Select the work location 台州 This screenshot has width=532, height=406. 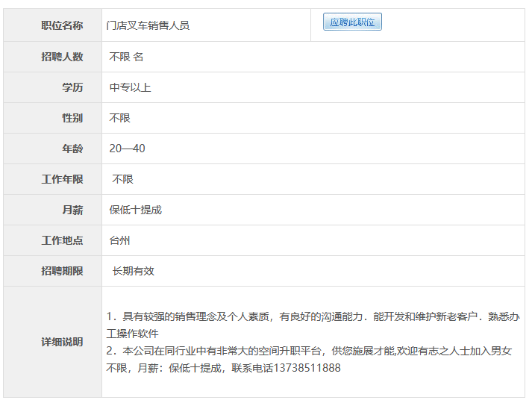point(120,240)
